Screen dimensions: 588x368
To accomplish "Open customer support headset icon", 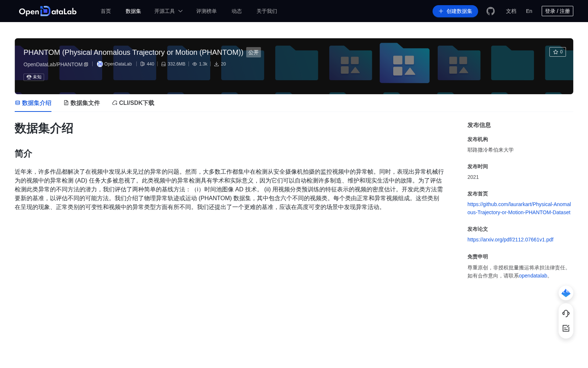I will coord(566,313).
